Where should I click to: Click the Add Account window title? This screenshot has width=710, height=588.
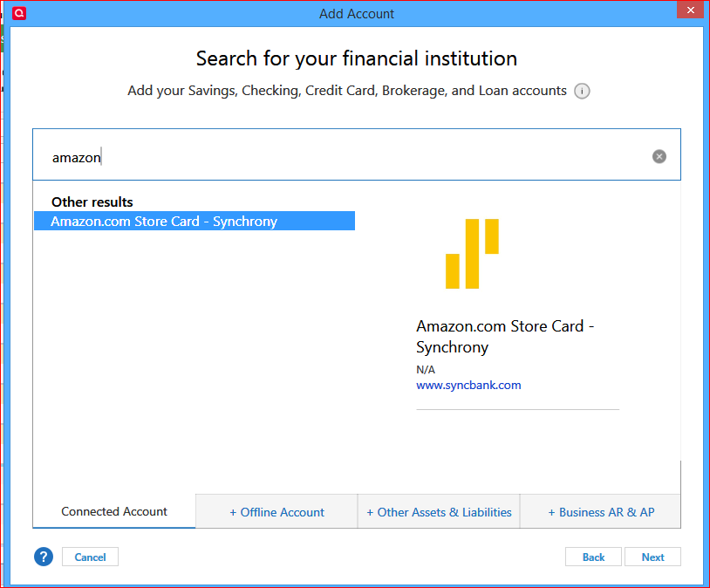pyautogui.click(x=357, y=14)
